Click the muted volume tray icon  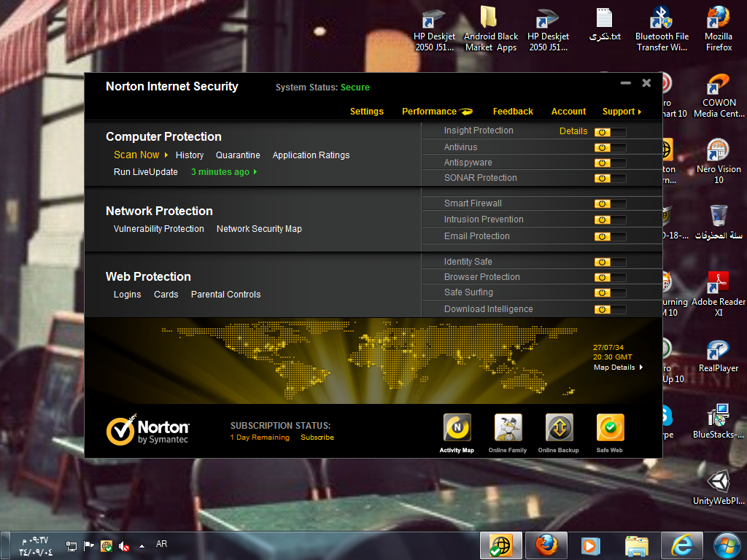pyautogui.click(x=124, y=546)
